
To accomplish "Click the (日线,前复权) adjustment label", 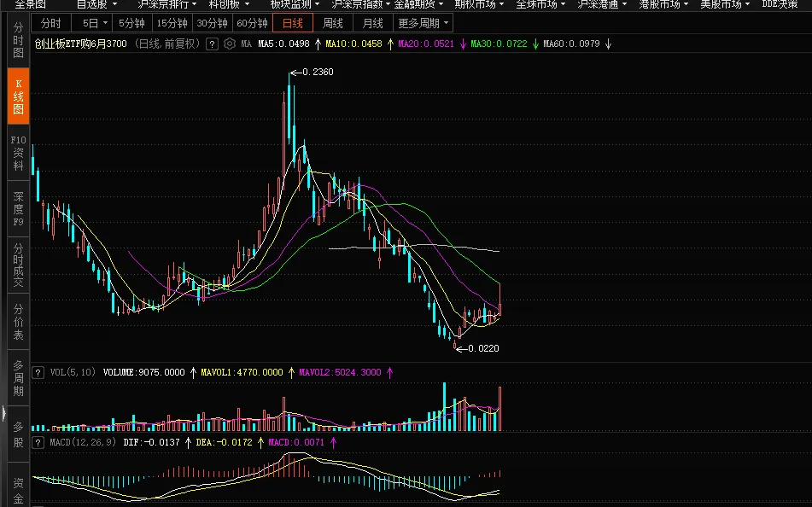I will (166, 44).
